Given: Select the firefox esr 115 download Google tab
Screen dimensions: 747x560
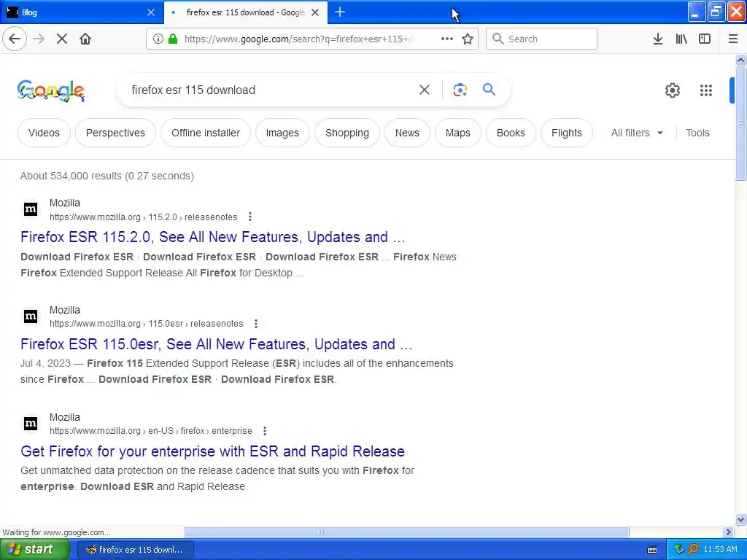Looking at the screenshot, I should (x=245, y=12).
